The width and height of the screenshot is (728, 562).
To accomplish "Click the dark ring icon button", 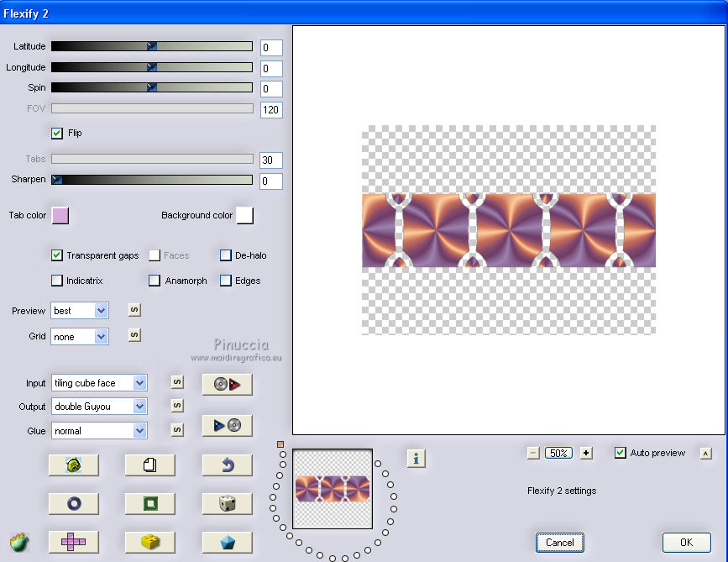I will [73, 503].
